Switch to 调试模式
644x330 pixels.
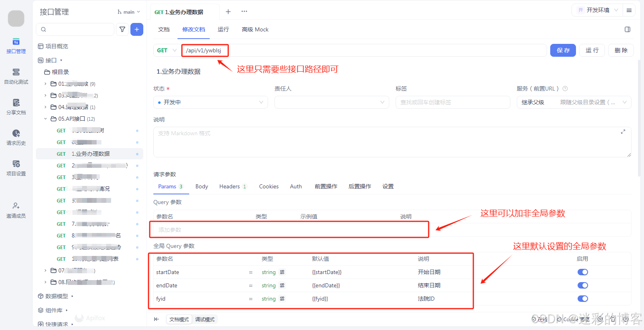pos(205,319)
